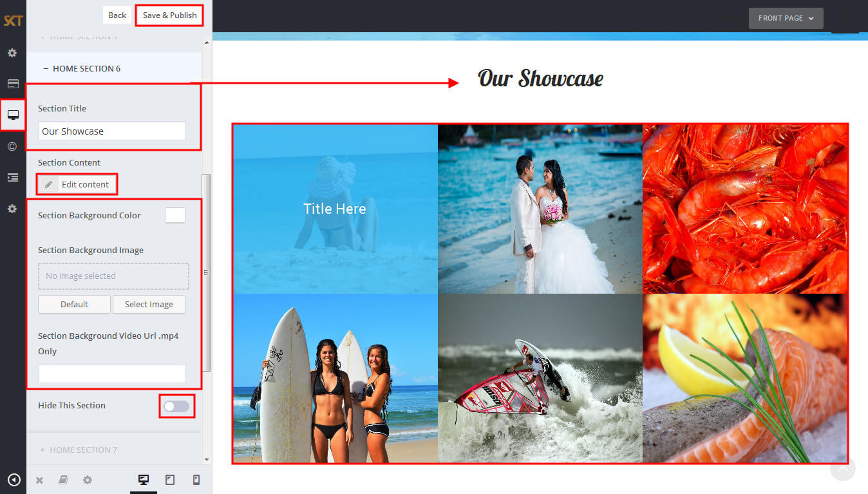Click the Default background image button
Viewport: 868px width, 494px height.
click(x=74, y=304)
